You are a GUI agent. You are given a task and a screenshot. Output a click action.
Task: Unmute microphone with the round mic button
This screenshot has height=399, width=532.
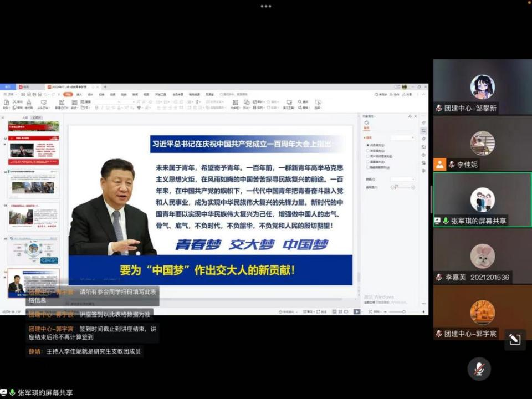coord(479,369)
